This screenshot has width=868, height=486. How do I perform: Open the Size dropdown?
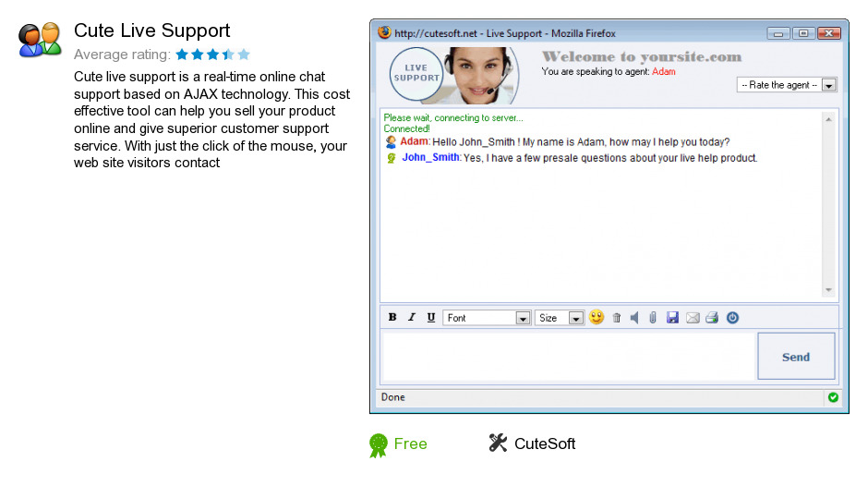pos(560,318)
